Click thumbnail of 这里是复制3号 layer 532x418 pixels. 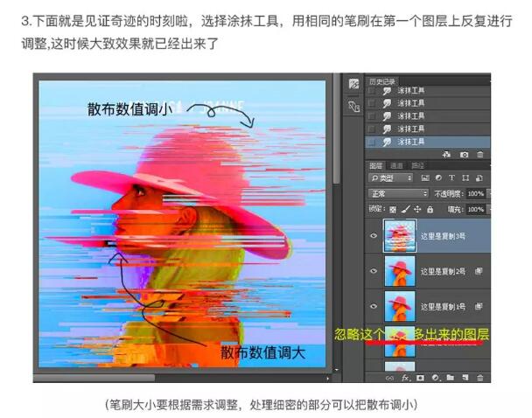click(x=400, y=235)
